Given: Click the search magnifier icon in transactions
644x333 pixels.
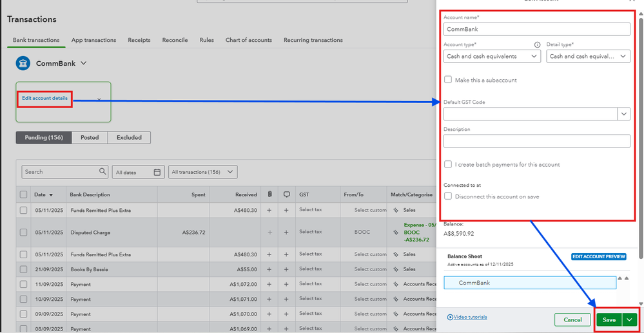Looking at the screenshot, I should coord(102,171).
